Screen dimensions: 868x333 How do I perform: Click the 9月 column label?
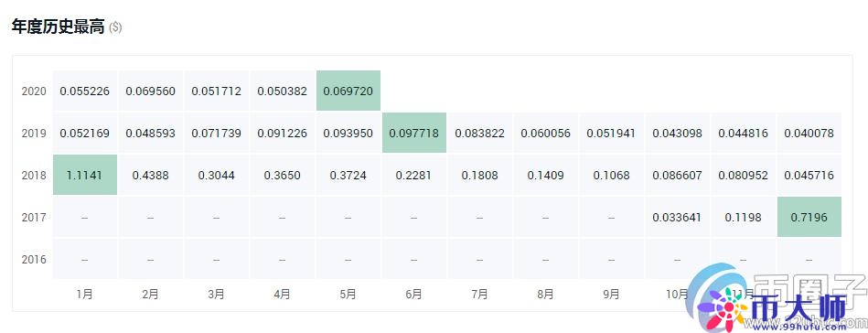612,295
